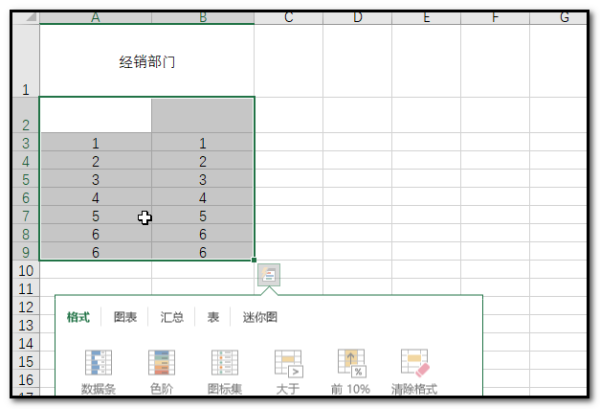This screenshot has width=600, height=409.
Task: Select row 10 header
Action: pyautogui.click(x=26, y=270)
